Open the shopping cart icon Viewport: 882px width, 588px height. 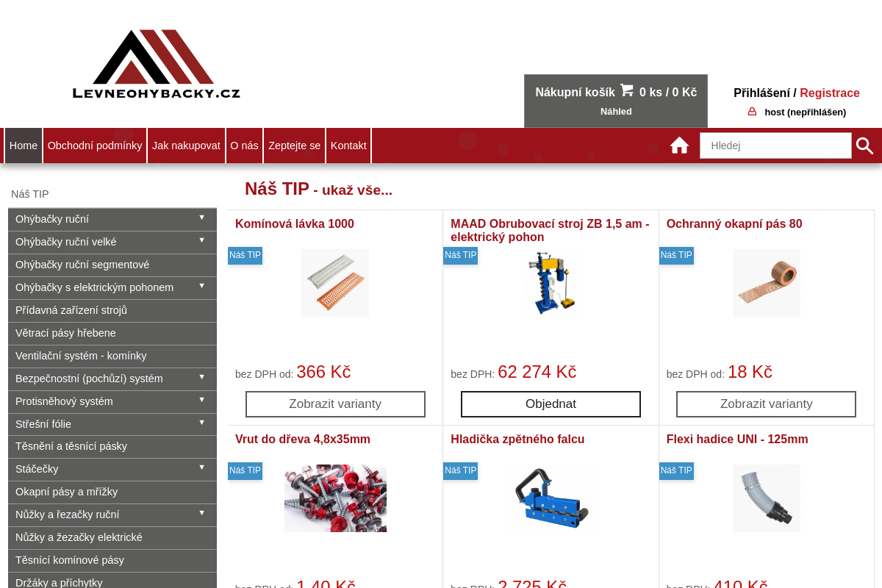click(x=626, y=90)
